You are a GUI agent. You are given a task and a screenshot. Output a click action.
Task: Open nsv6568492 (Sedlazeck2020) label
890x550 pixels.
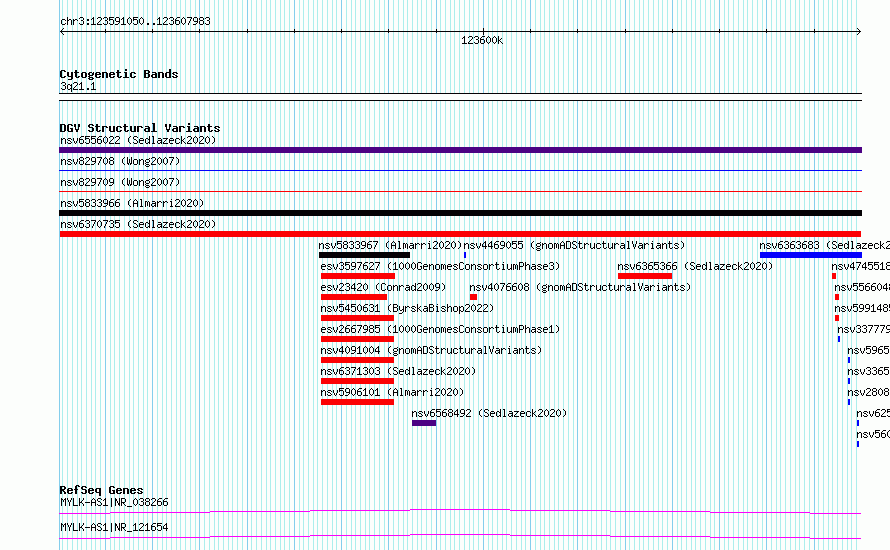489,413
